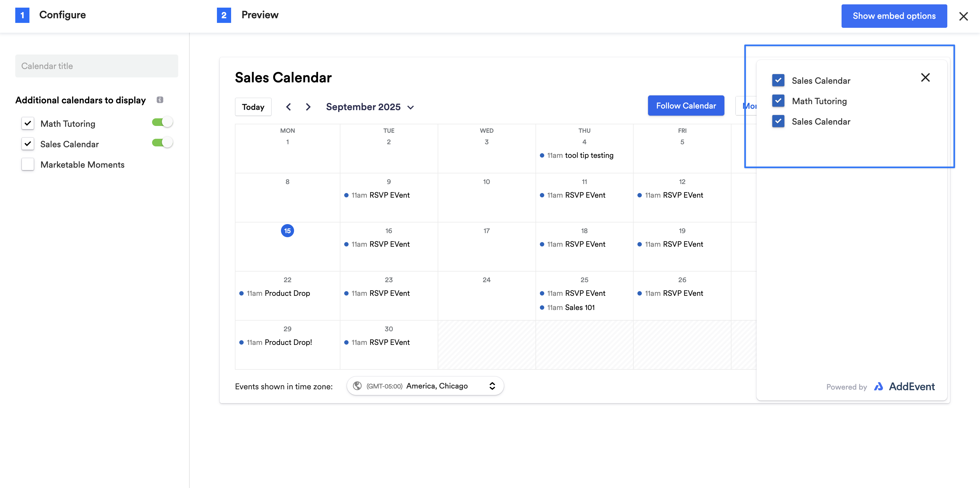Close the calendar filter popup
The width and height of the screenshot is (980, 488).
pyautogui.click(x=925, y=78)
